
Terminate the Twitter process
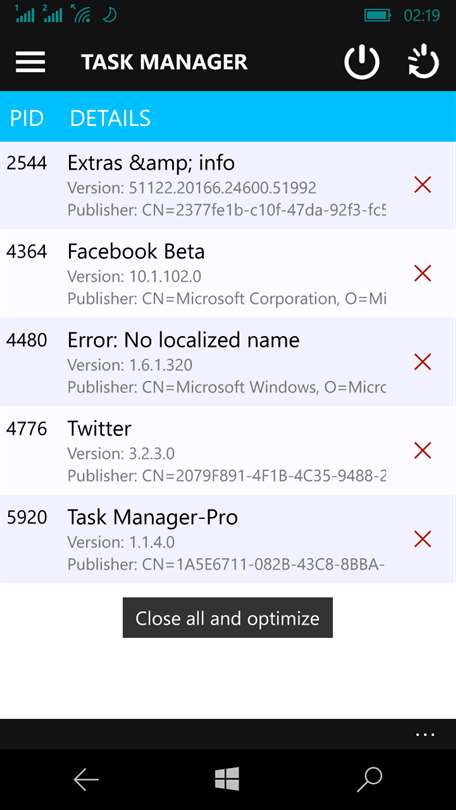[x=422, y=451]
